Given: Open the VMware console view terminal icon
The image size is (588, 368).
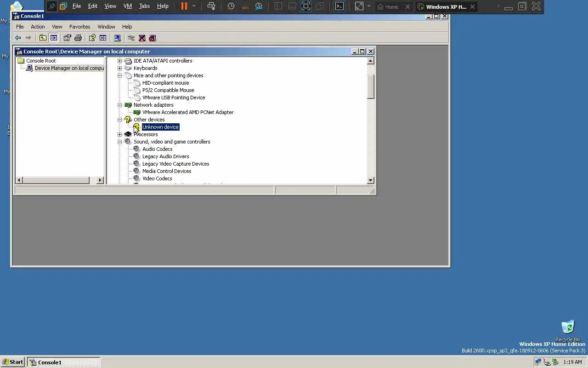Looking at the screenshot, I should tap(339, 6).
